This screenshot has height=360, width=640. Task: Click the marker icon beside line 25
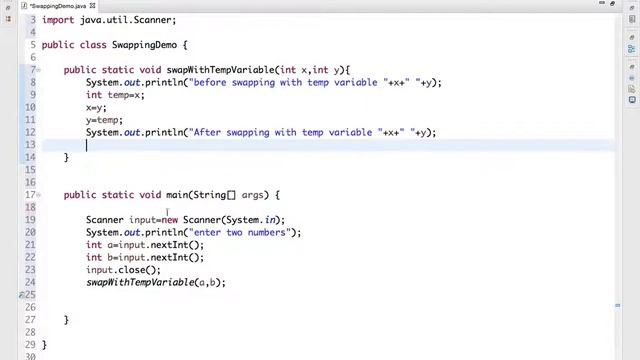(x=21, y=295)
